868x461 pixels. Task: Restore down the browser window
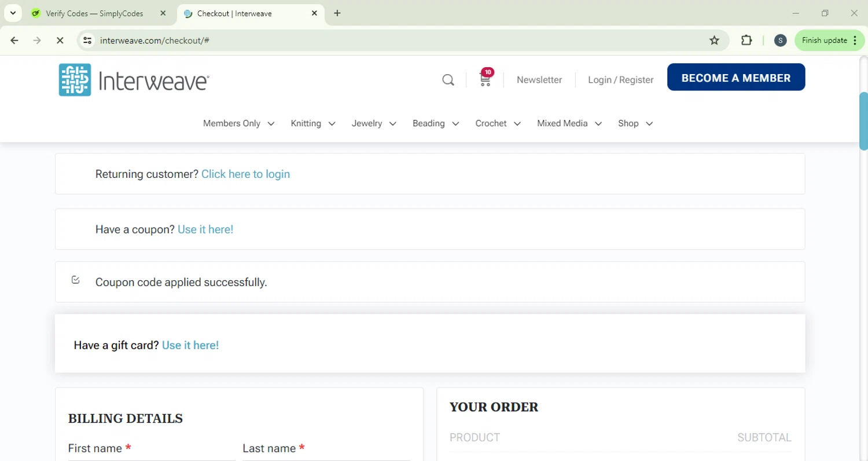pyautogui.click(x=825, y=13)
